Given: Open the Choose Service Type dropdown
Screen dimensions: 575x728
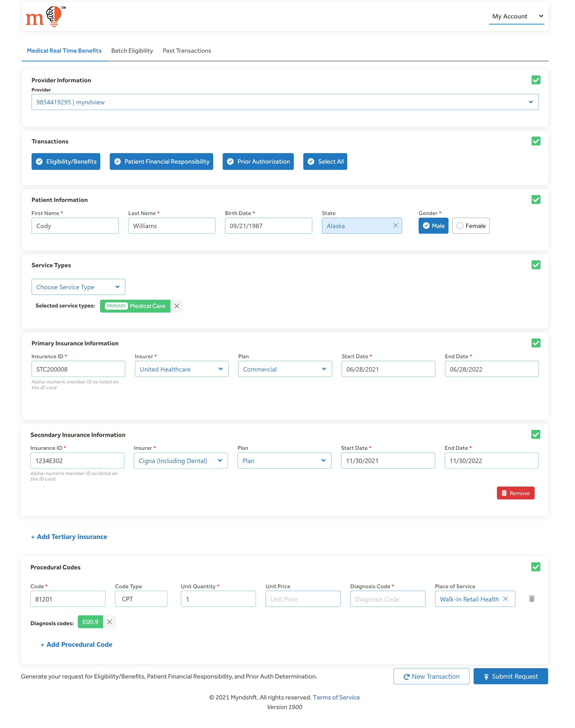Looking at the screenshot, I should (78, 287).
